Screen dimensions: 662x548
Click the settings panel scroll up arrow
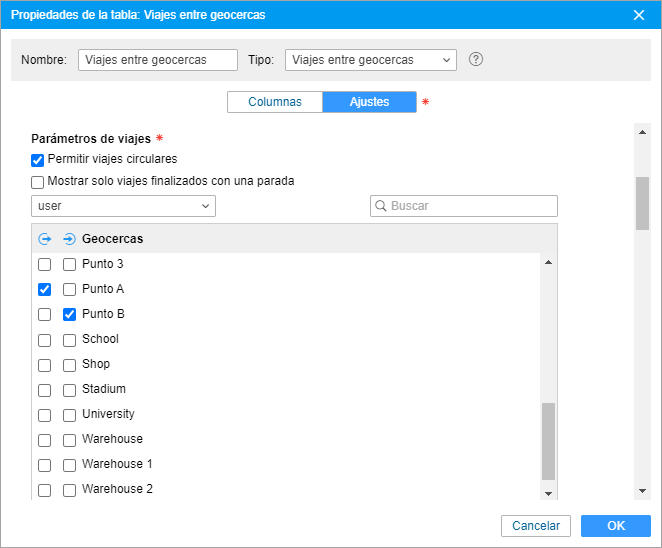[643, 132]
